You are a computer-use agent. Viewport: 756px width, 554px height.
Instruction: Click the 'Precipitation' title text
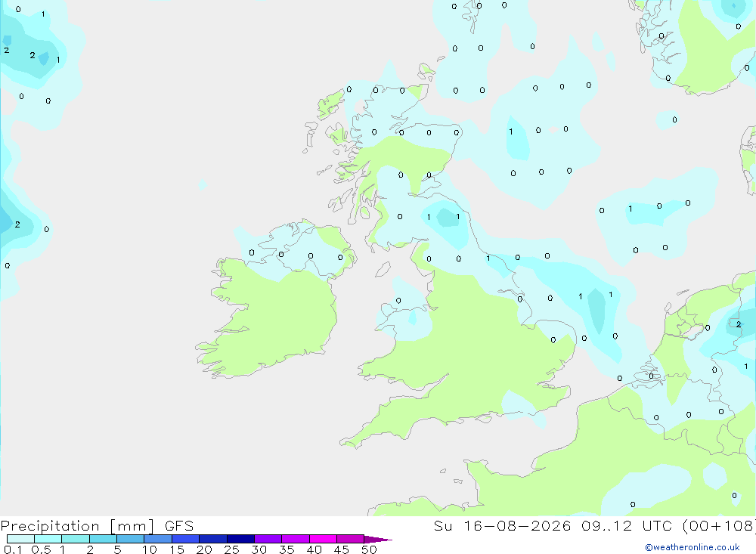click(x=50, y=525)
